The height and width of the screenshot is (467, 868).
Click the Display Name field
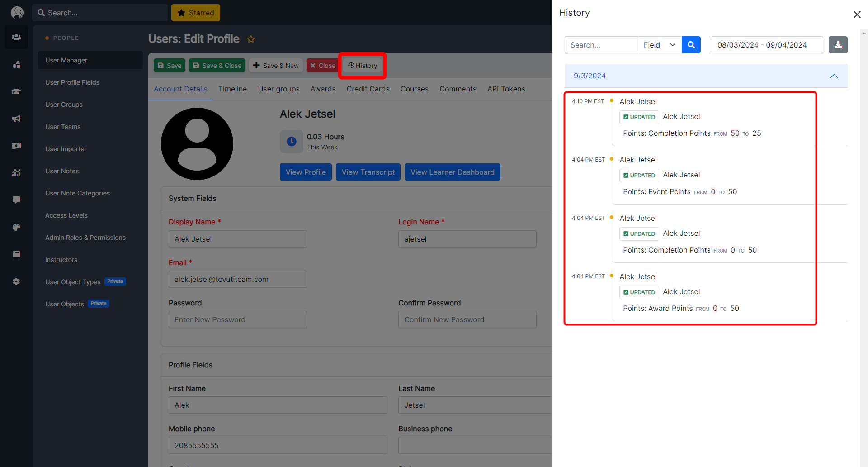click(x=238, y=239)
